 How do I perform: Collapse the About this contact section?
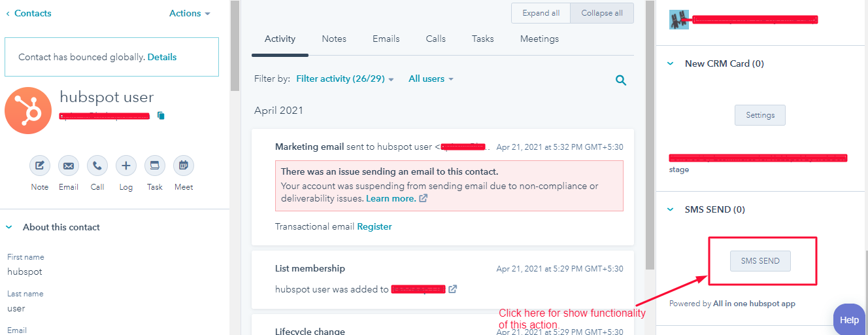9,227
